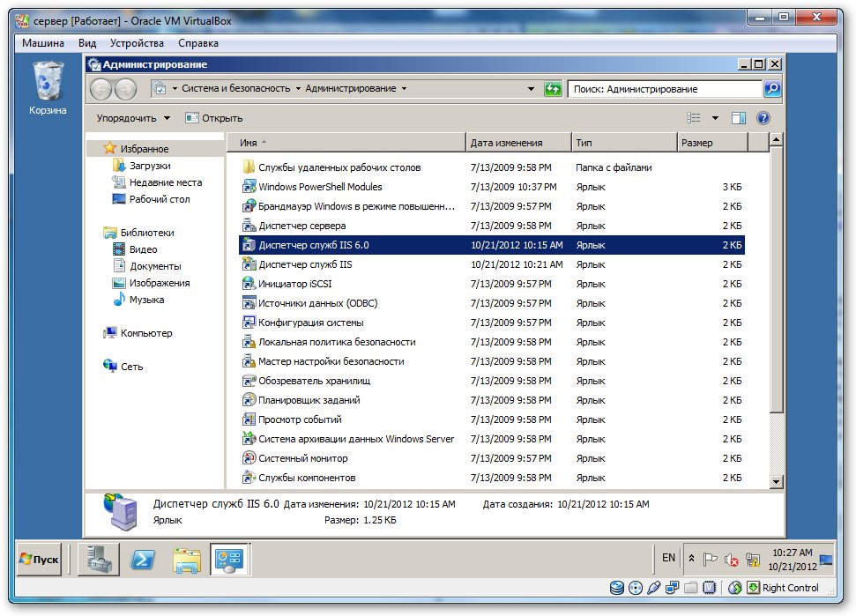Viewport: 856px width, 616px height.
Task: Change view using the view mode icon
Action: [x=693, y=118]
